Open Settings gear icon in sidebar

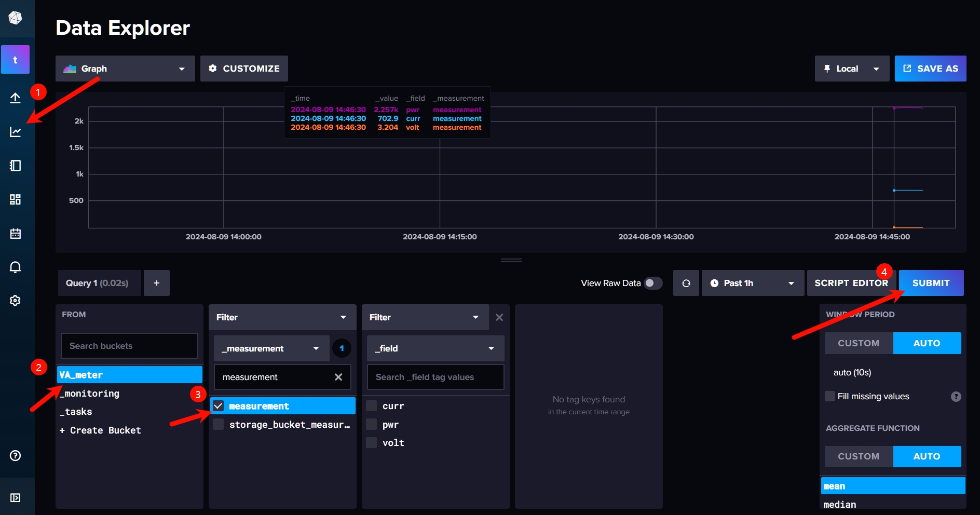click(15, 301)
